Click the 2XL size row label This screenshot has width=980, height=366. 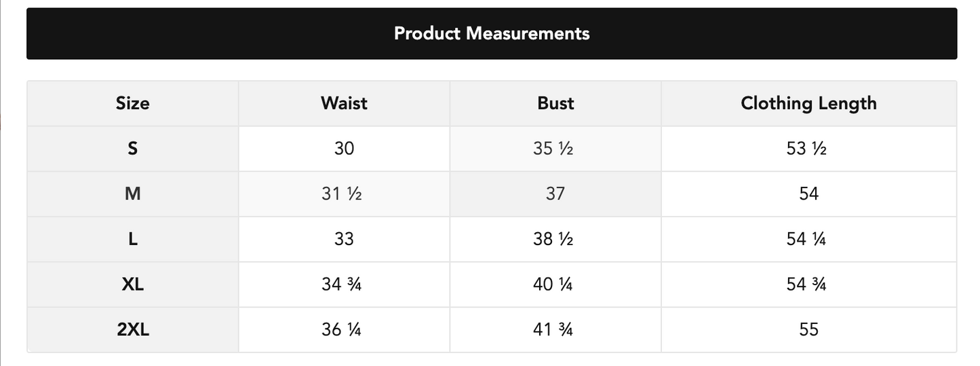pos(132,330)
